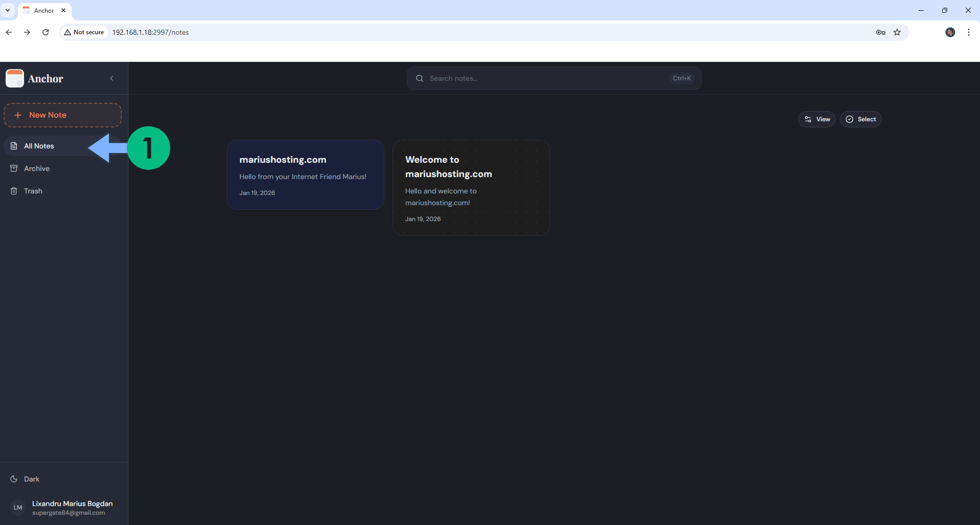The height and width of the screenshot is (525, 980).
Task: Open the Trash section
Action: (x=32, y=191)
